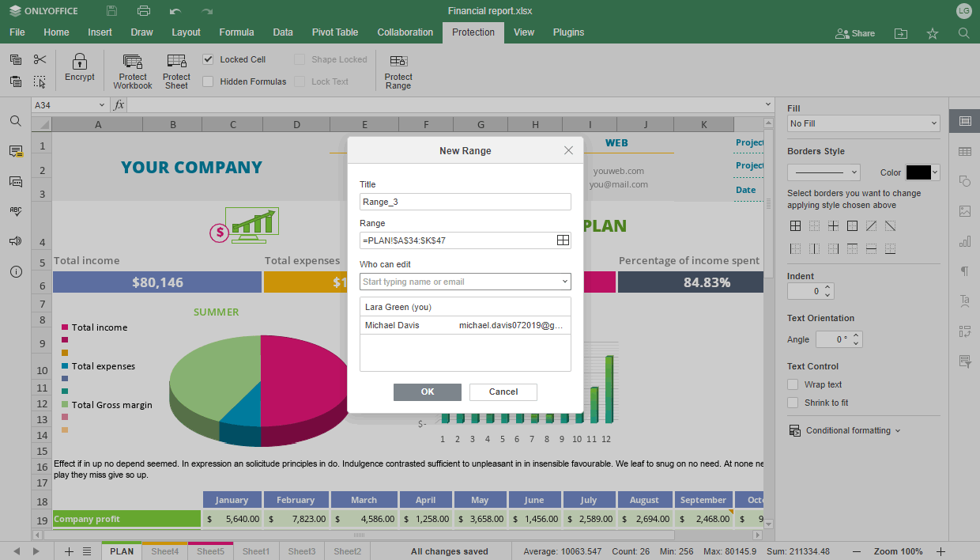
Task: Open Table settings in right sidebar
Action: 965,150
